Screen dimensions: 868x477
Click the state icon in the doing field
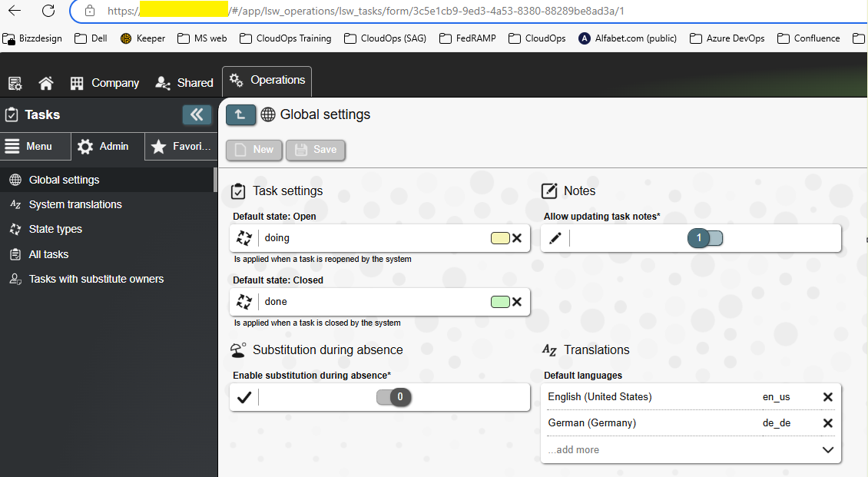244,238
